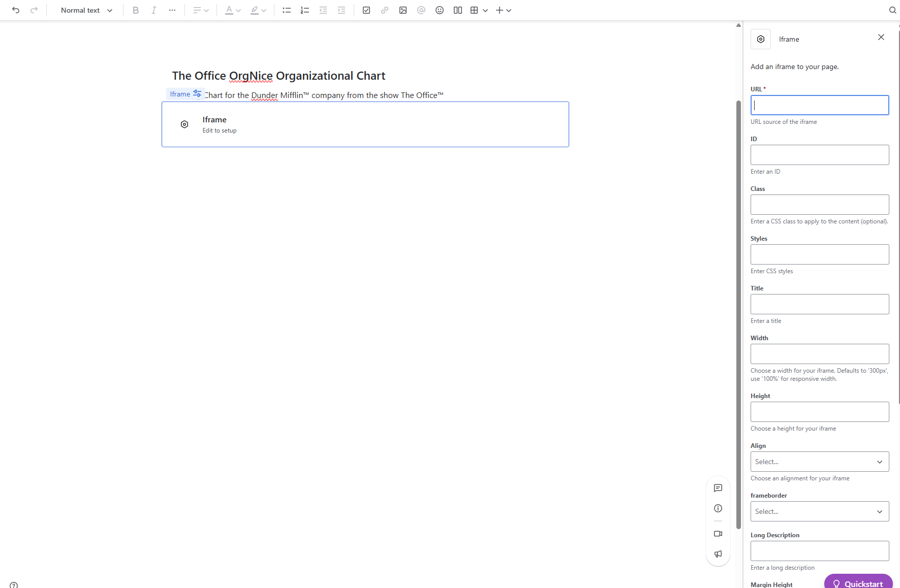Open the page details info icon

[x=718, y=508]
